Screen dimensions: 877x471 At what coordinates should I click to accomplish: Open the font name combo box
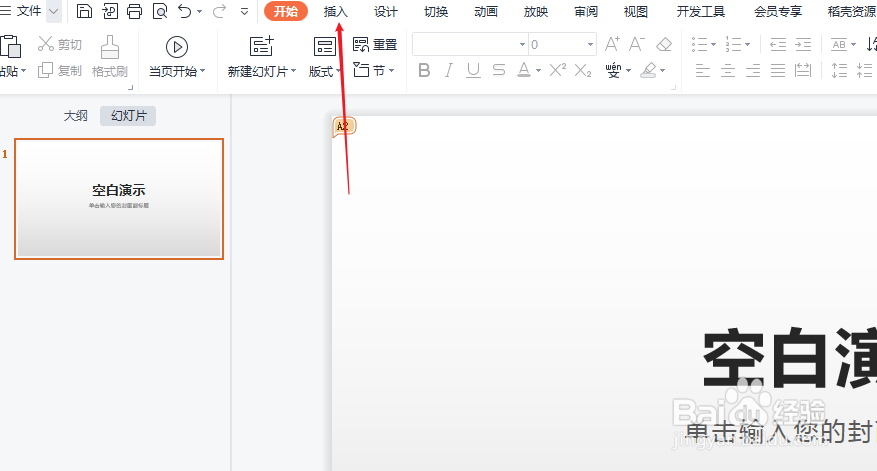(470, 44)
